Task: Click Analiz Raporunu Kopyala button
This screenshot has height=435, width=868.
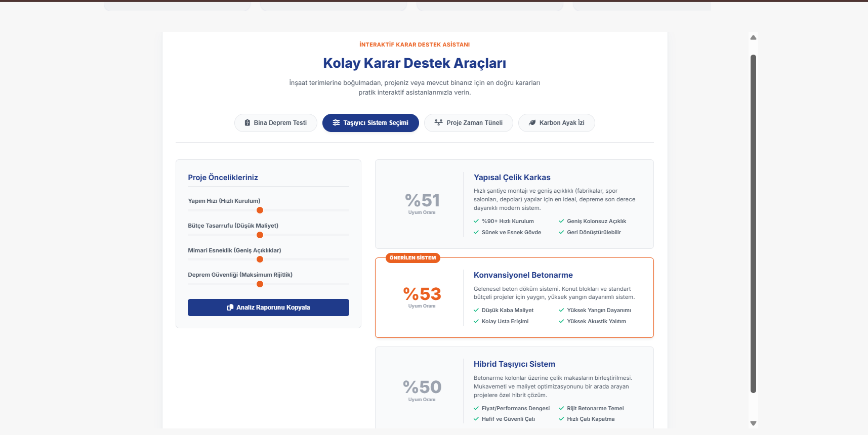Action: [x=268, y=308]
